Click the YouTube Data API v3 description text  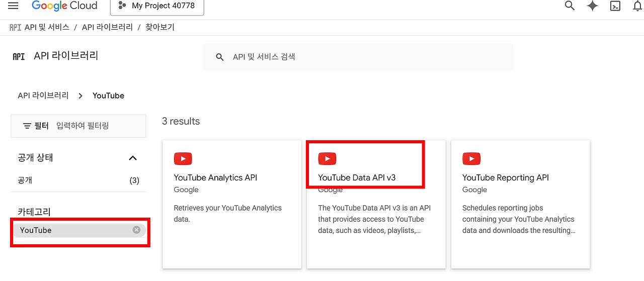374,219
